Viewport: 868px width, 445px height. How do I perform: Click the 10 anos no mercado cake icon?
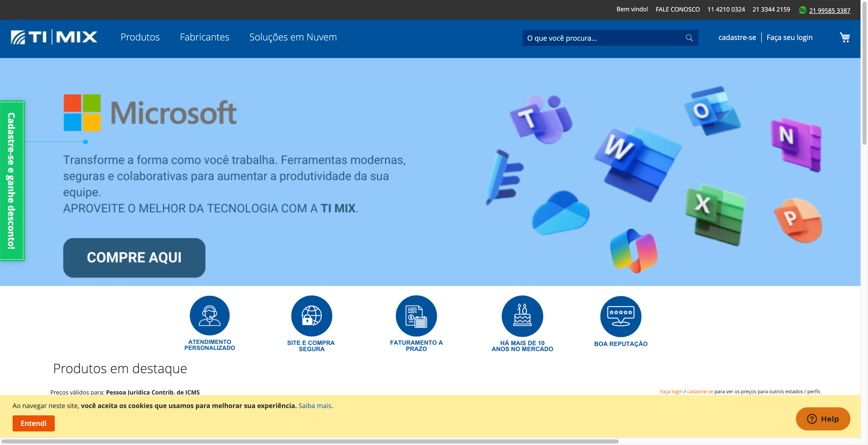522,316
